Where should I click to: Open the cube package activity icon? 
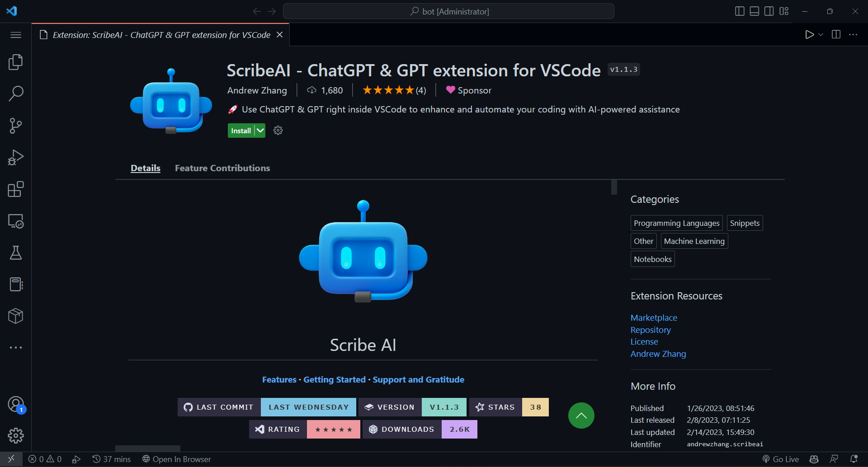[x=16, y=316]
